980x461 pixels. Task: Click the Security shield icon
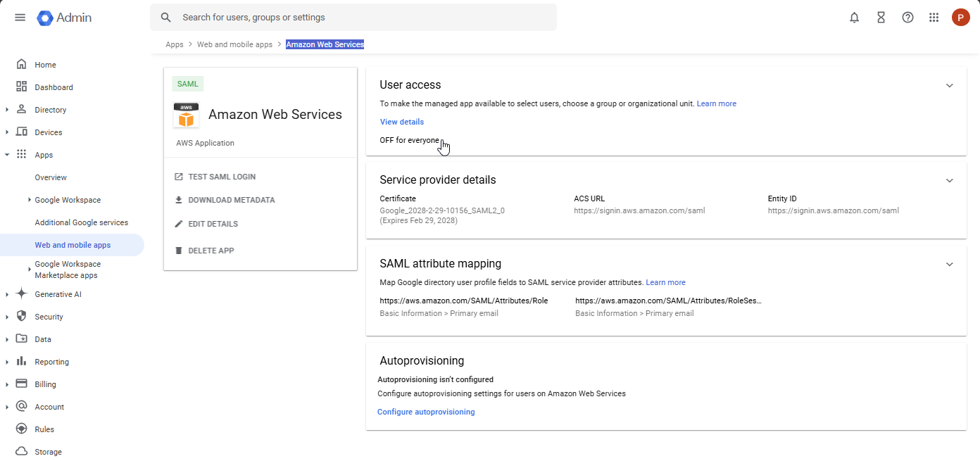[x=21, y=316]
